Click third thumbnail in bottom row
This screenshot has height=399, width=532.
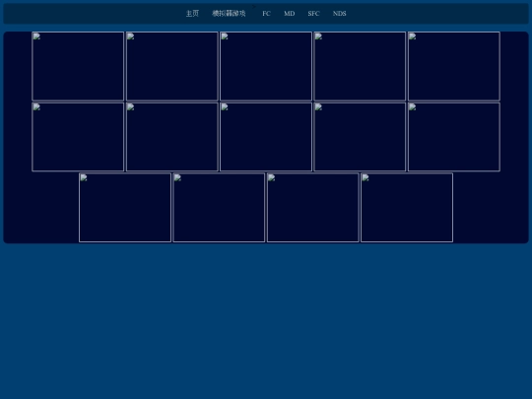[x=313, y=208]
